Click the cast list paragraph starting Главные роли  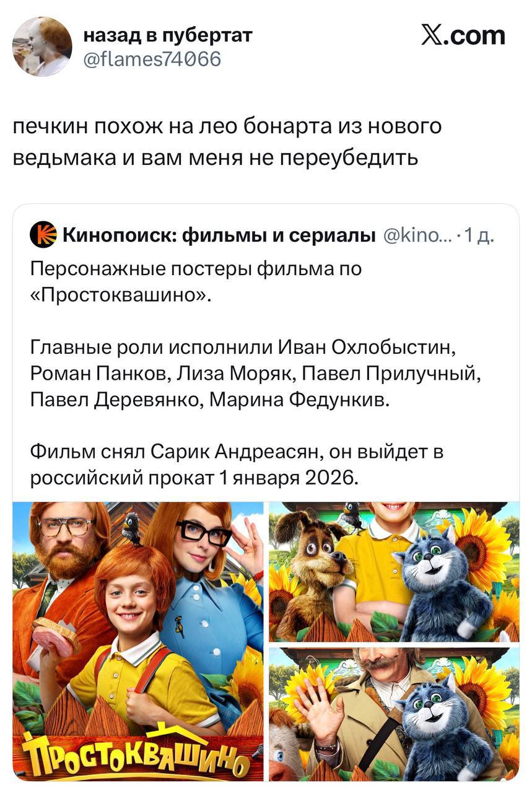(256, 374)
